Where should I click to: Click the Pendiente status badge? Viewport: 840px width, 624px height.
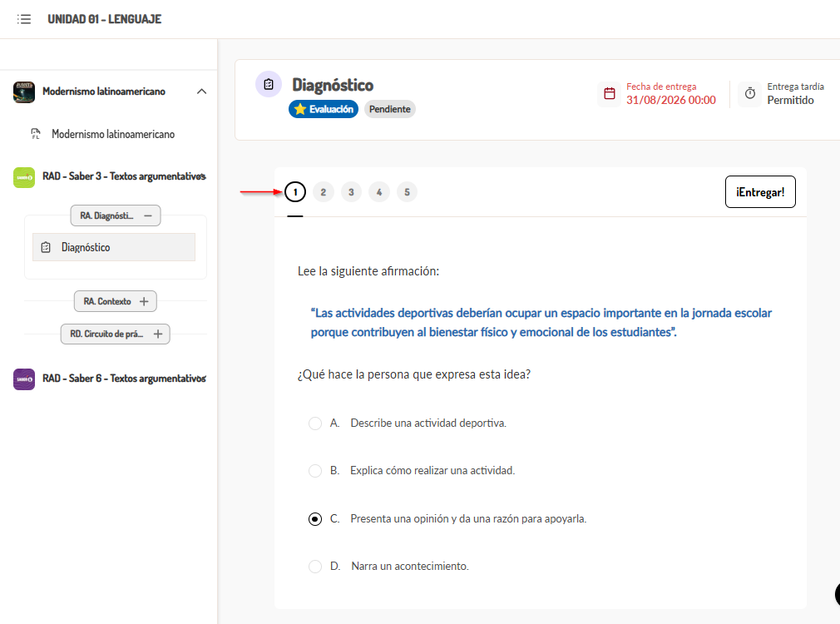tap(389, 109)
